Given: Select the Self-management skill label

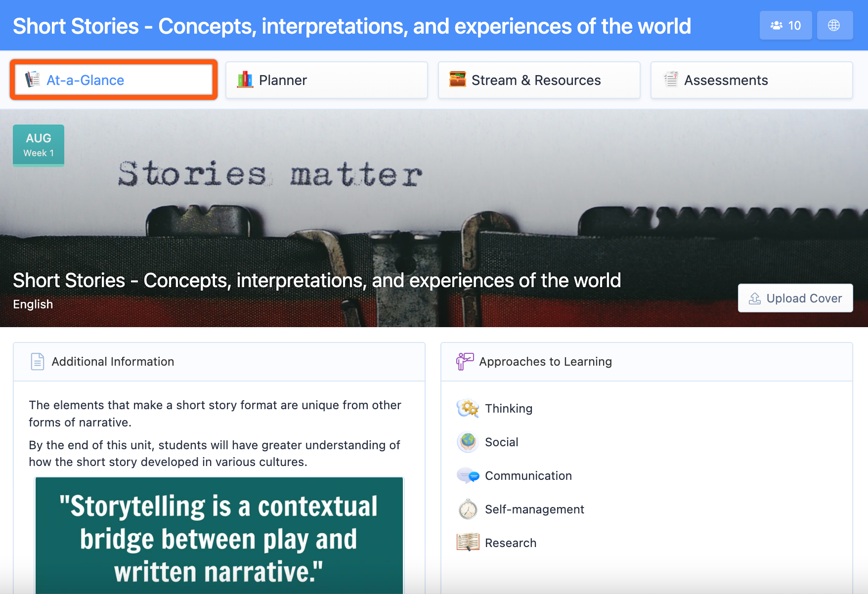Looking at the screenshot, I should (534, 509).
